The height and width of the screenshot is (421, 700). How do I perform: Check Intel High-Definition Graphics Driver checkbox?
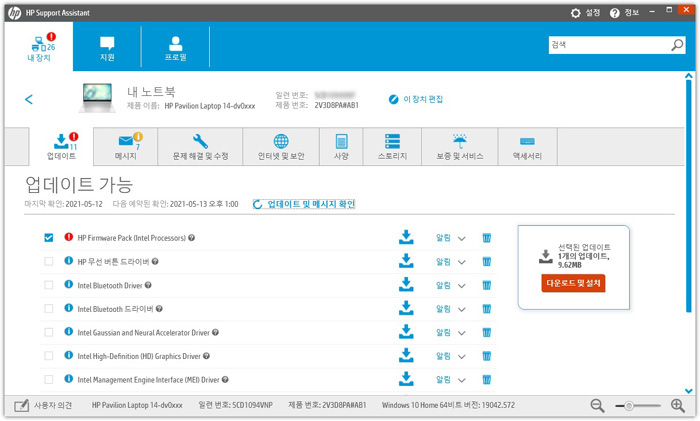[49, 356]
